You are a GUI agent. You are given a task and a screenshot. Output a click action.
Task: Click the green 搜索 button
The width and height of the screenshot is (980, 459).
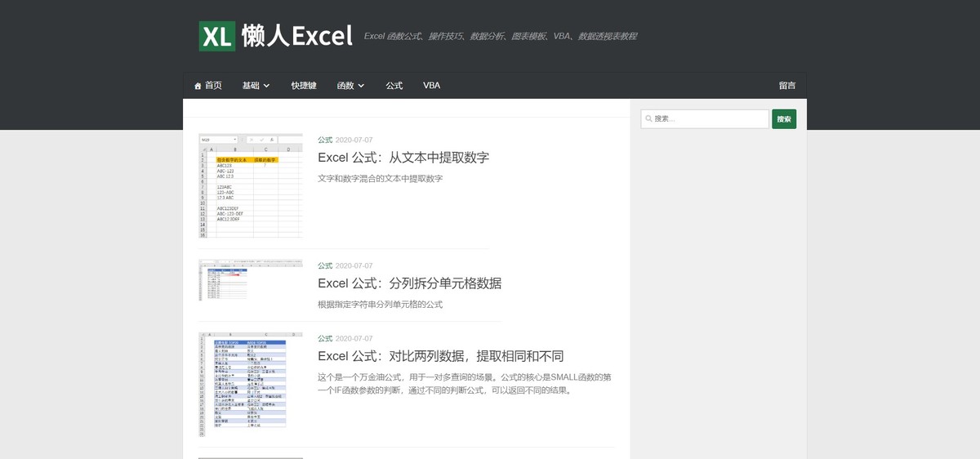(784, 119)
